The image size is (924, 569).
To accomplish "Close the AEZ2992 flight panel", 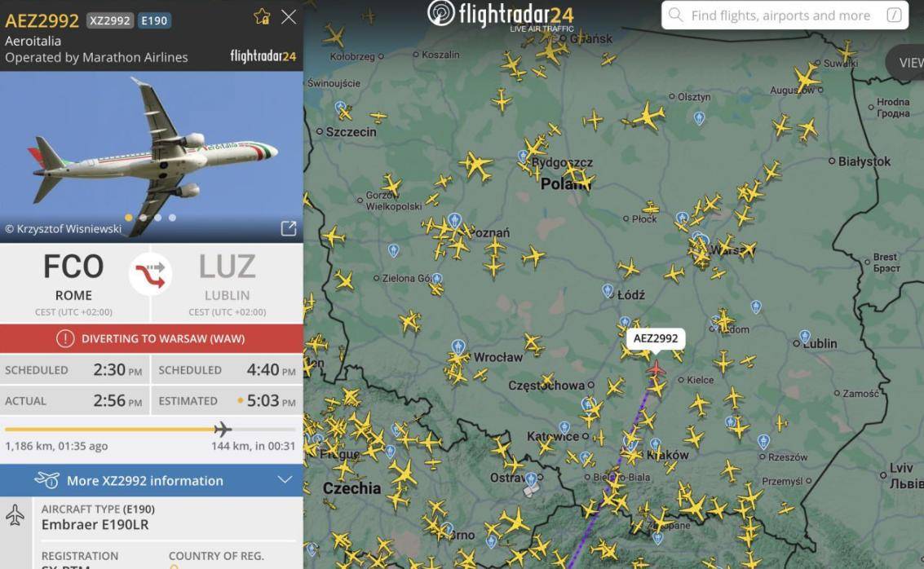I will click(x=289, y=16).
